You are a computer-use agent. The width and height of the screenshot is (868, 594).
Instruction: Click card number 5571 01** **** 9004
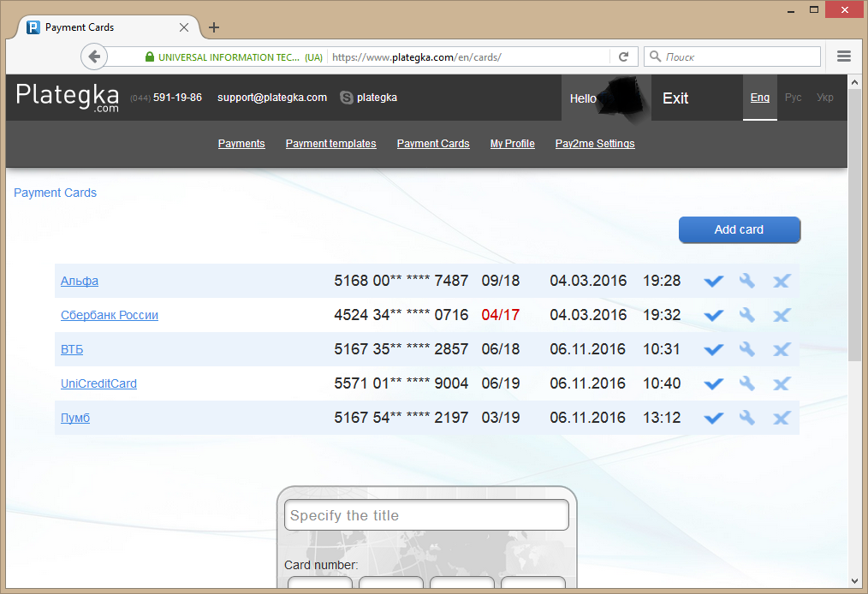tap(401, 383)
